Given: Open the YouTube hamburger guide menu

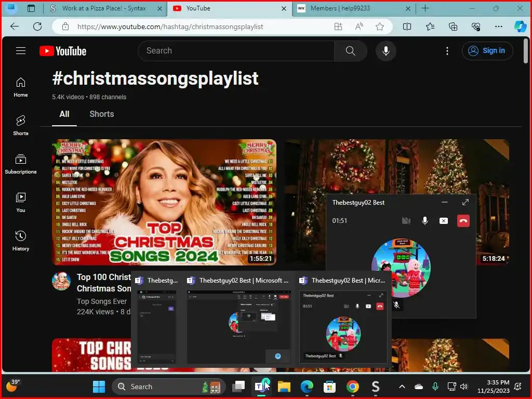Looking at the screenshot, I should click(21, 51).
